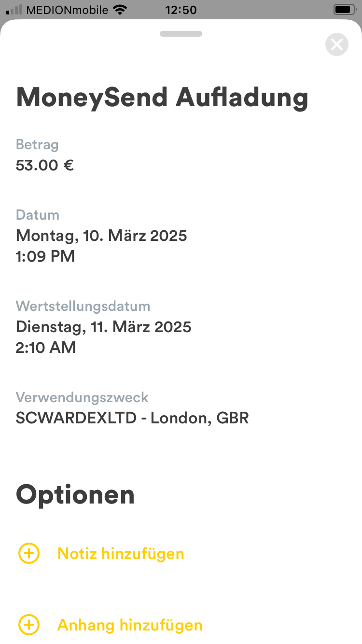
Task: Tap the plus icon beside Anhang hinzufügen
Action: [29, 625]
